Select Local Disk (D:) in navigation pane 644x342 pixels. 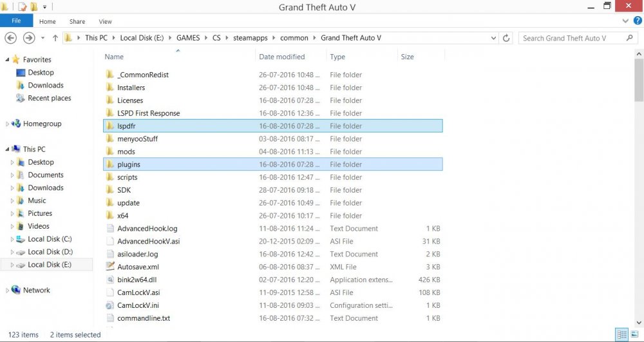[x=50, y=252]
